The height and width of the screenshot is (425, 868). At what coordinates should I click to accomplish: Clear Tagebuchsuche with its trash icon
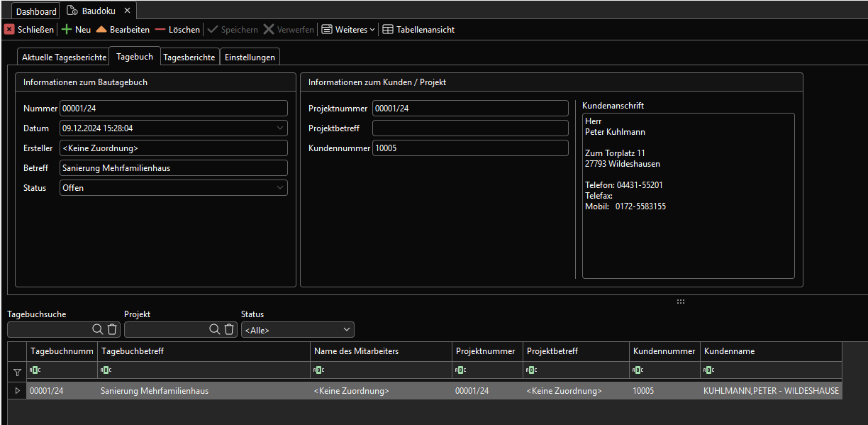[x=112, y=329]
